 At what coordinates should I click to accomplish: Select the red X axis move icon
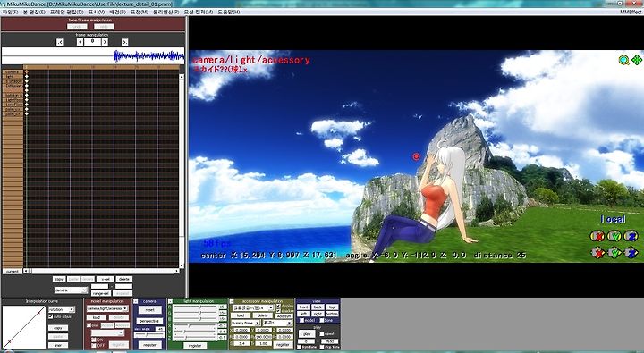(x=597, y=252)
